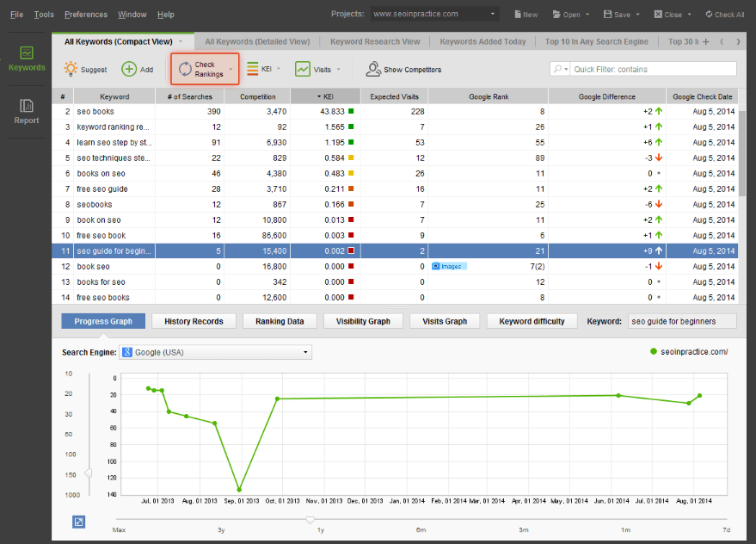Click the Images badge in book seo row
The image size is (756, 544).
449,267
